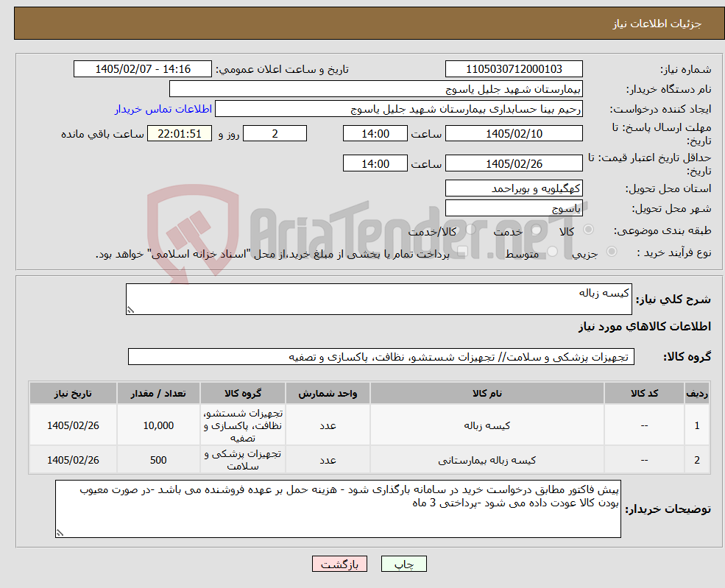Select the خدمت radio button
This screenshot has width=725, height=588.
pyautogui.click(x=537, y=230)
